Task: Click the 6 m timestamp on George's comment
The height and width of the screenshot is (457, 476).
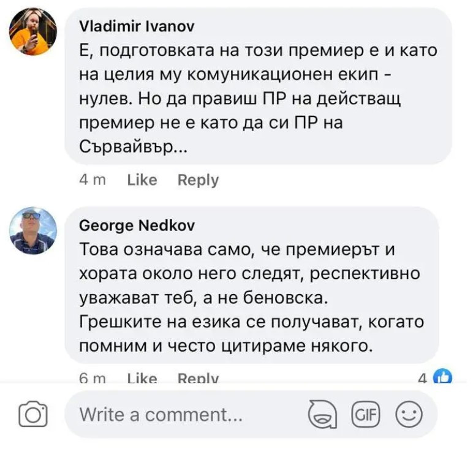Action: (x=93, y=379)
